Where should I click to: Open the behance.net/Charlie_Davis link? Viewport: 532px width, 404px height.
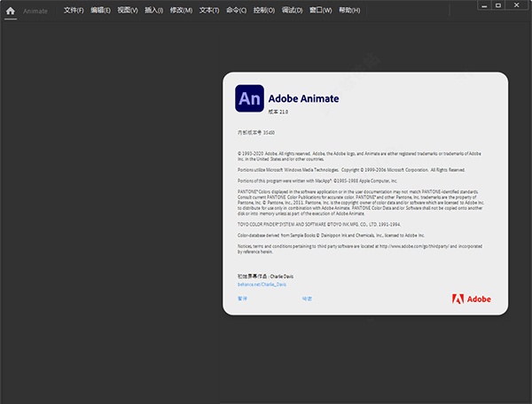(262, 284)
